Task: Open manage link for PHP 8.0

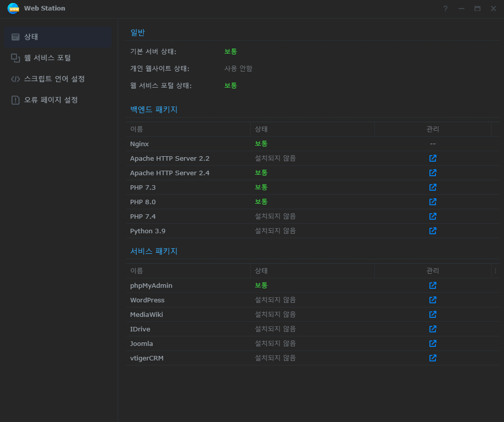Action: [432, 202]
